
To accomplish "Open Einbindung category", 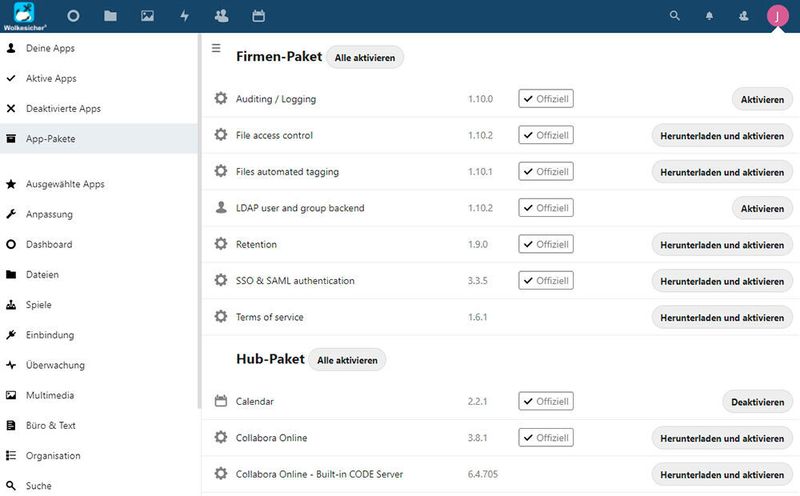I will click(99, 335).
